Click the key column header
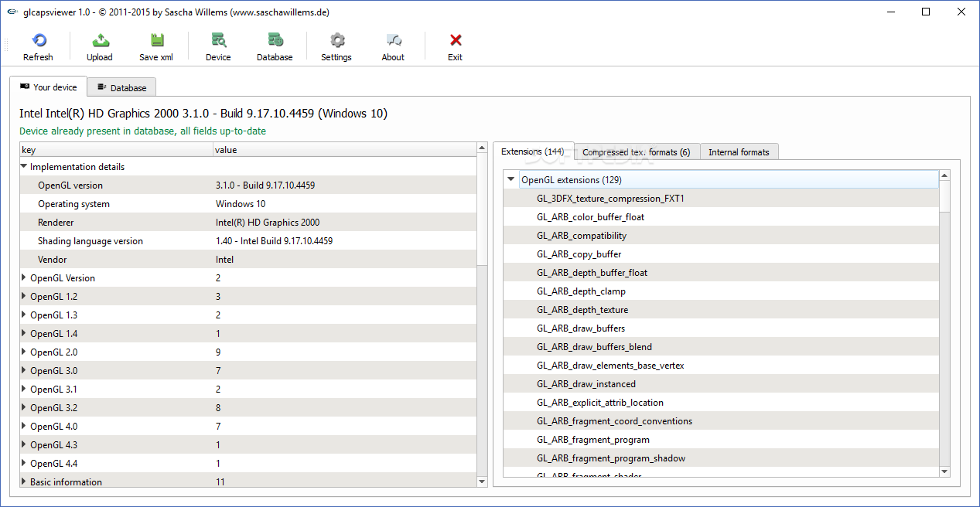This screenshot has height=507, width=980. point(116,150)
